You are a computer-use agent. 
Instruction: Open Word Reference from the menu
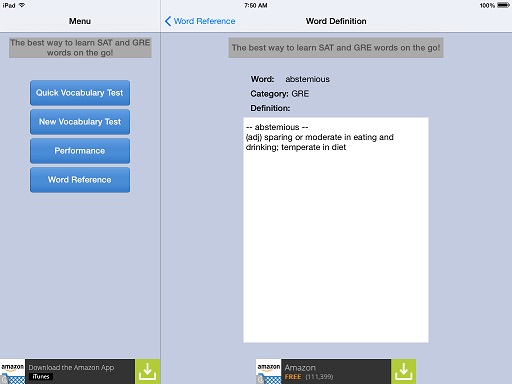click(x=80, y=180)
